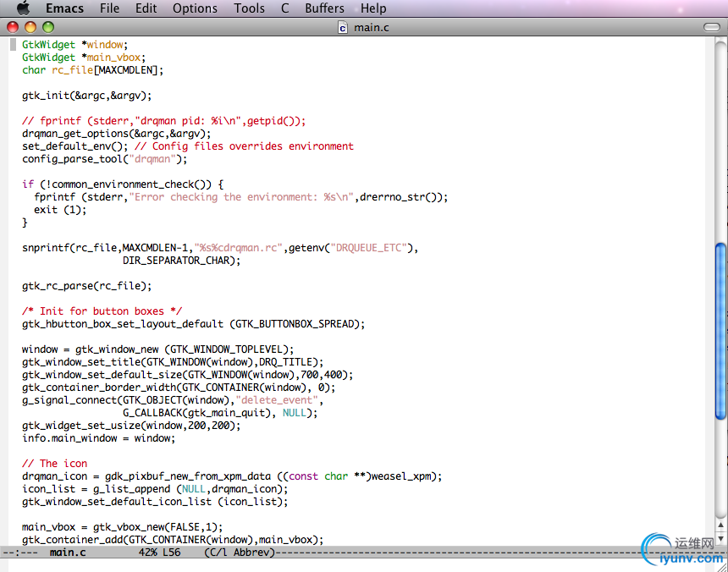This screenshot has height=572, width=728.
Task: Click the (C/l Abbrev) mode indicator
Action: pyautogui.click(x=240, y=553)
